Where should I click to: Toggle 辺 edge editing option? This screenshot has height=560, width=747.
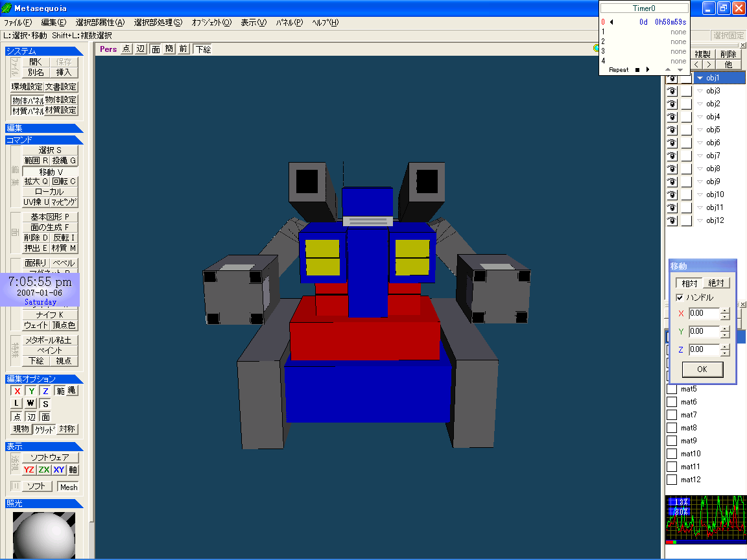click(31, 417)
